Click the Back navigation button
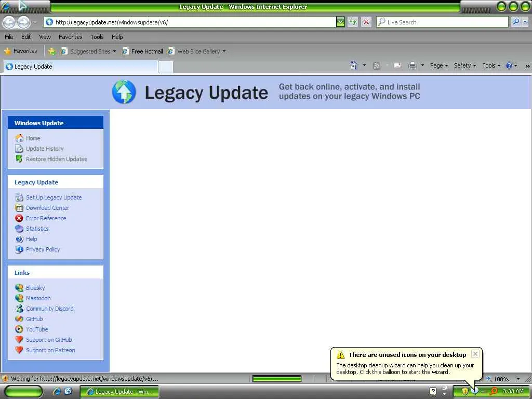The height and width of the screenshot is (399, 532). (9, 22)
